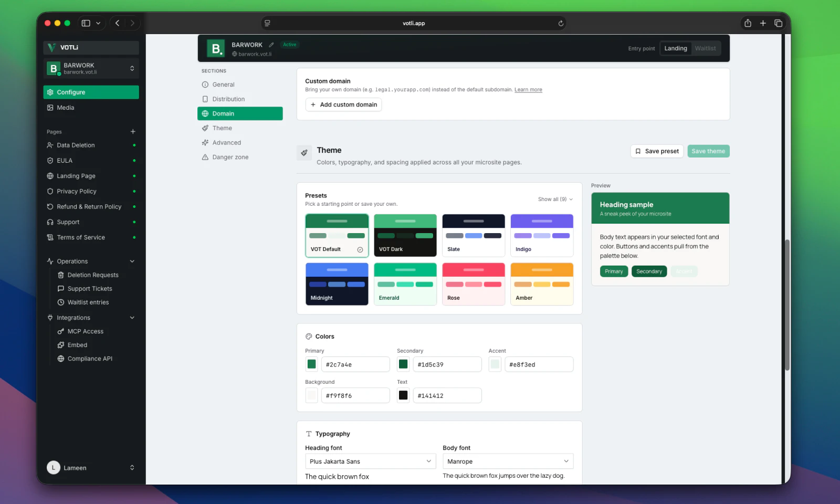Open Safari's sidebar options chevron
The height and width of the screenshot is (504, 840).
pos(98,23)
